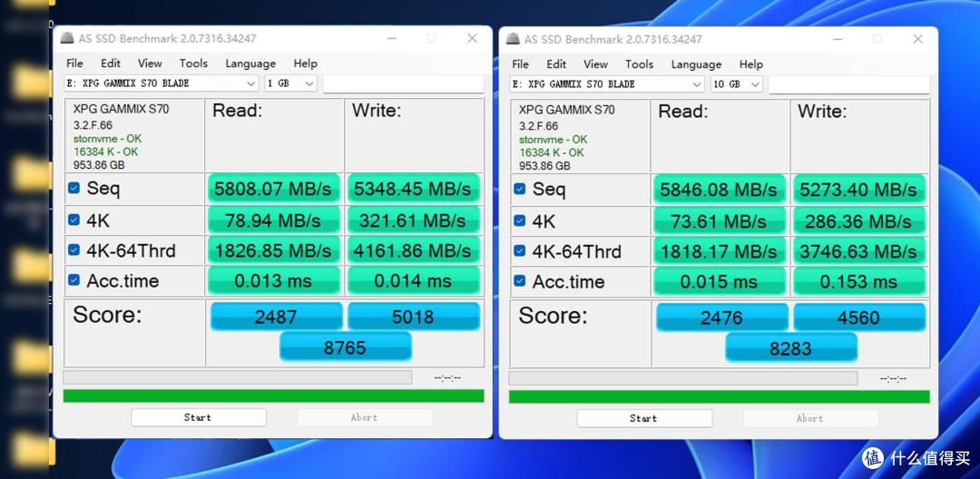
Task: Open View menu in the left window
Action: click(x=150, y=64)
